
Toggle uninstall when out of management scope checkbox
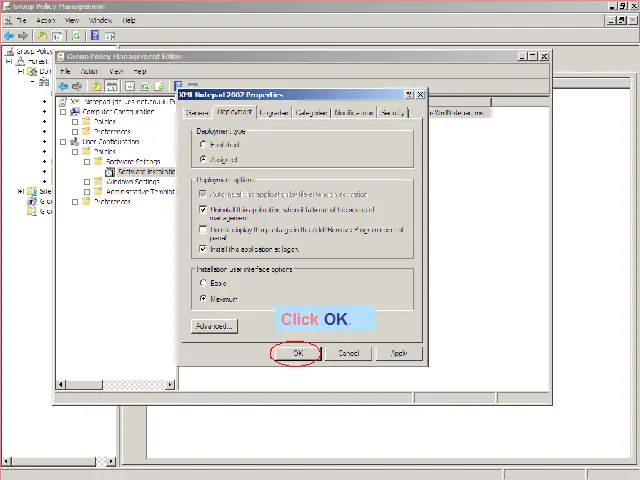coord(204,210)
